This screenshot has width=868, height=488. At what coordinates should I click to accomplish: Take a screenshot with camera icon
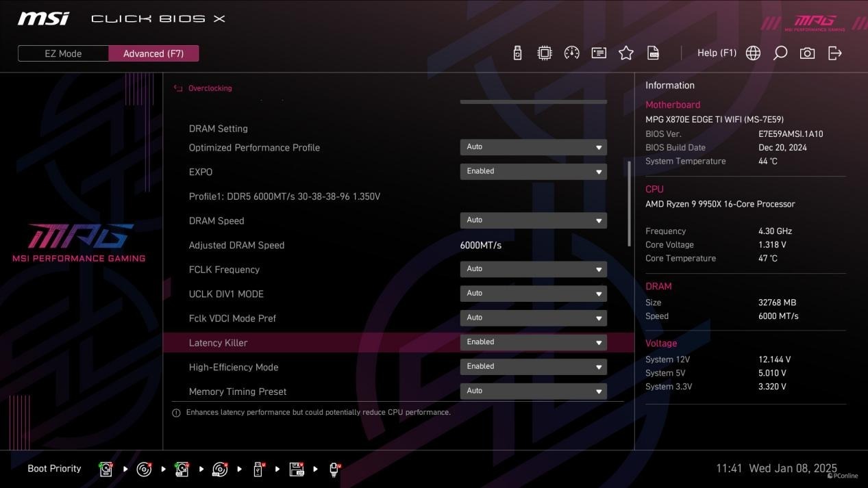(807, 53)
